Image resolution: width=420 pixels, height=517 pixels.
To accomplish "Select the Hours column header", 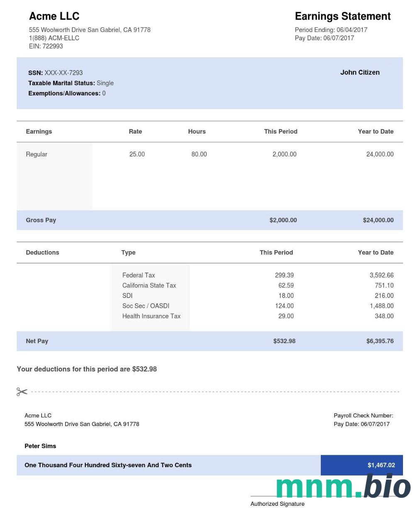I will click(x=197, y=132).
